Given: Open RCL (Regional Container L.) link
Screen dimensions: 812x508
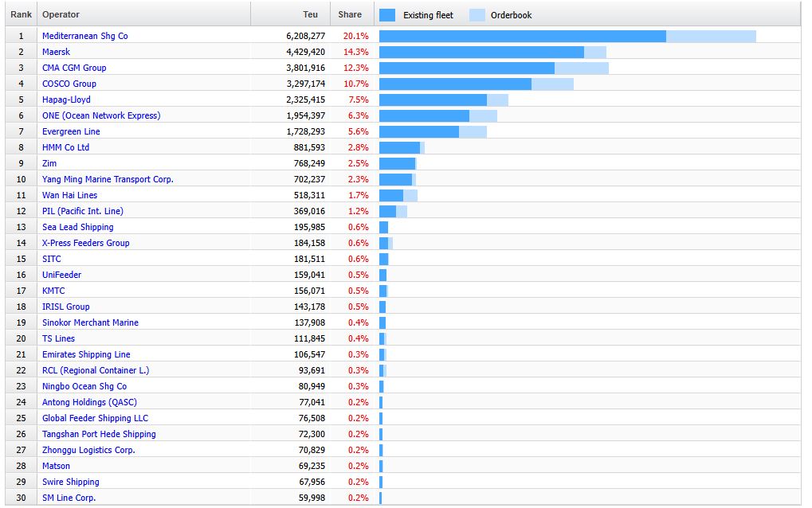Looking at the screenshot, I should [x=96, y=370].
